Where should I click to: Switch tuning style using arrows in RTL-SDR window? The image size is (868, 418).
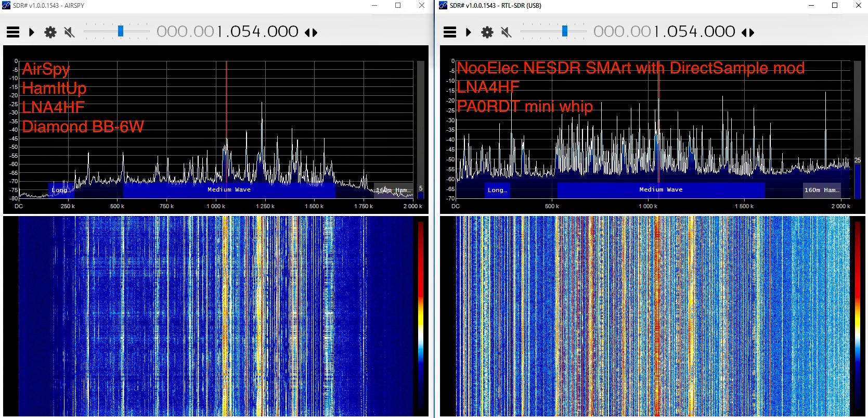748,33
